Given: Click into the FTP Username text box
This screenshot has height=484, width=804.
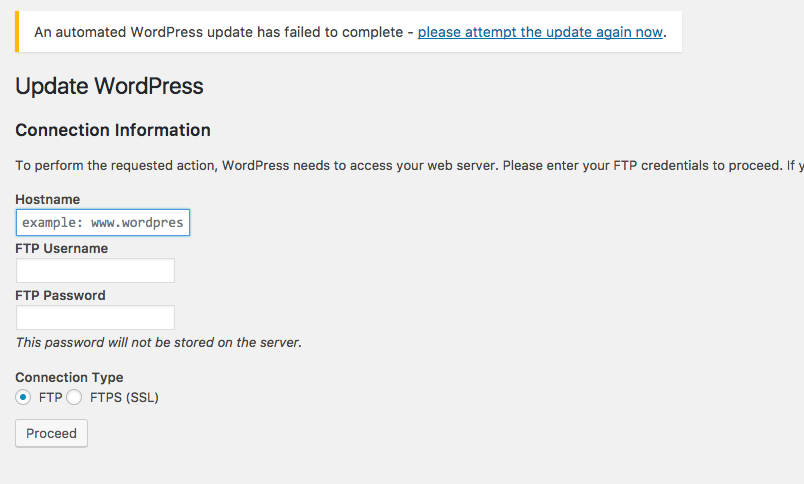Looking at the screenshot, I should click(95, 271).
